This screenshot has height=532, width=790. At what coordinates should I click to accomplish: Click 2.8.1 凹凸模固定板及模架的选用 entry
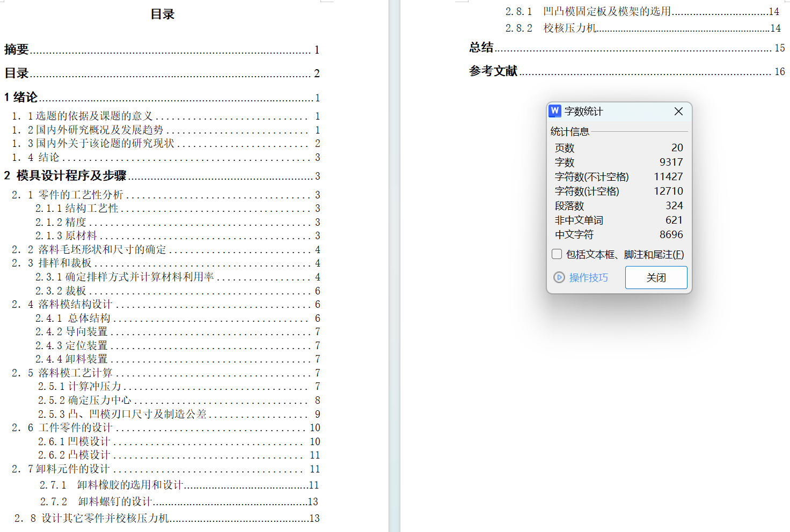click(642, 11)
